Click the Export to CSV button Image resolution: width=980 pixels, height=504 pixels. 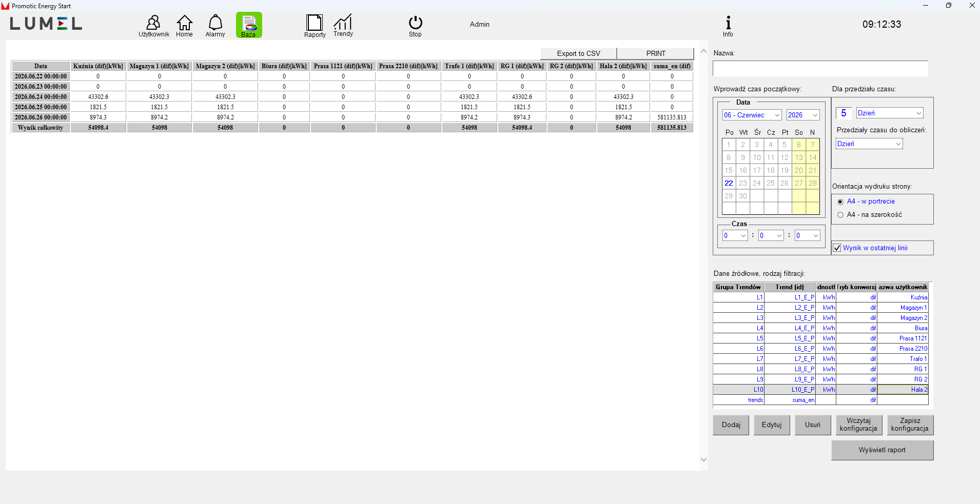point(578,53)
